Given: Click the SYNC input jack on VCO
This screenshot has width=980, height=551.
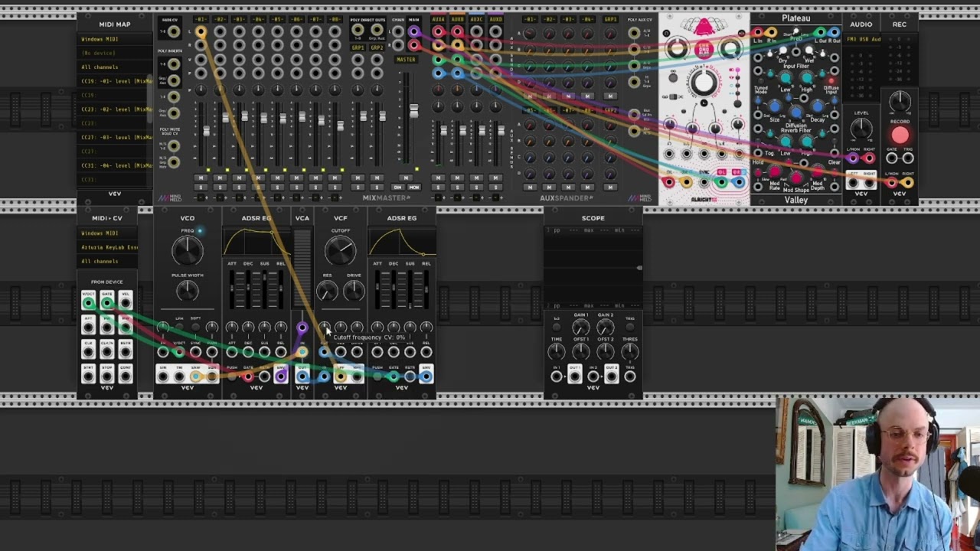Looking at the screenshot, I should click(x=195, y=352).
